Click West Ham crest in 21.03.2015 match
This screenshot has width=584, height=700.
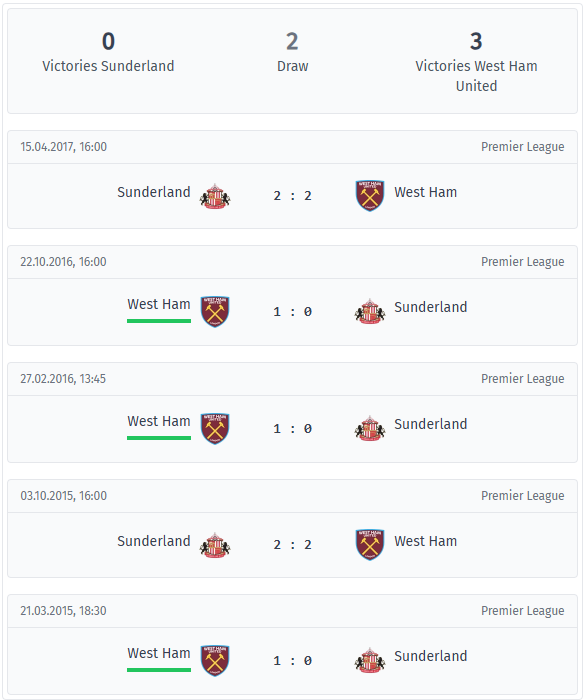215,660
